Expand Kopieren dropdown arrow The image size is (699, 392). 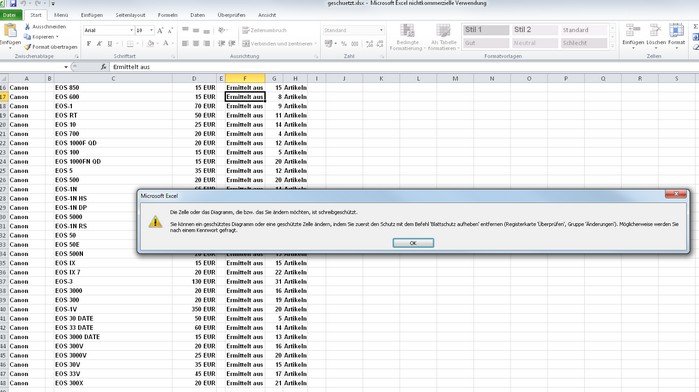[57, 37]
